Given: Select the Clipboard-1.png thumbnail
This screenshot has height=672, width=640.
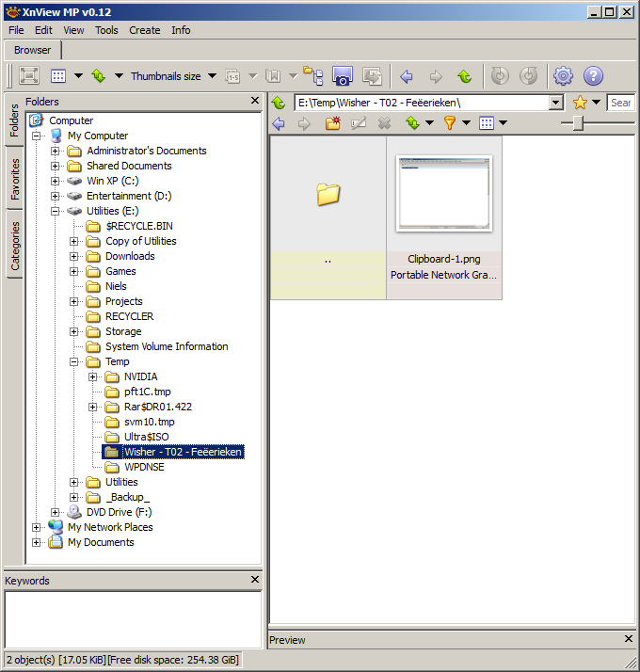Looking at the screenshot, I should click(444, 217).
